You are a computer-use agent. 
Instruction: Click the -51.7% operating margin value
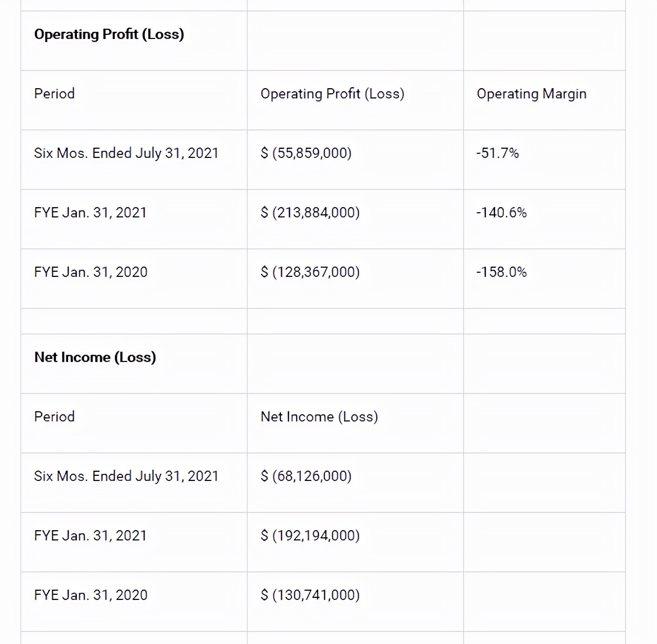tap(497, 153)
